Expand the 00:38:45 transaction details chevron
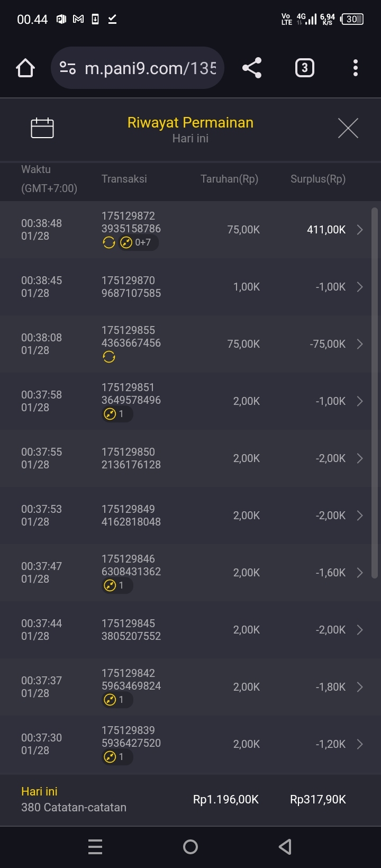 click(x=360, y=287)
